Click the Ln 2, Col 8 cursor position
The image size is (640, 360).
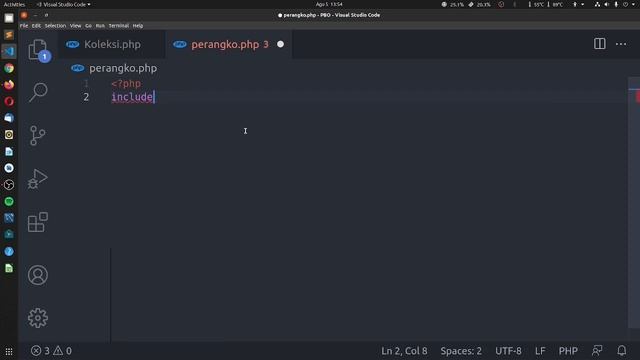[404, 351]
